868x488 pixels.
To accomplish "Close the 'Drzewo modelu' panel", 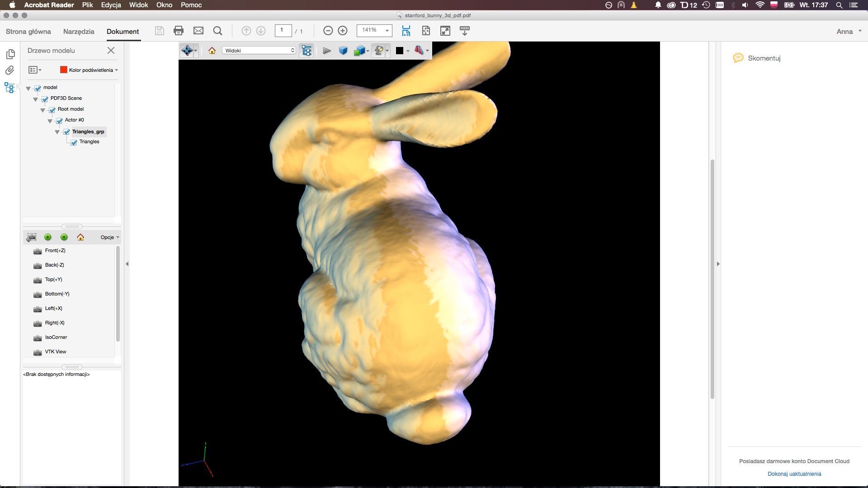I will [111, 51].
